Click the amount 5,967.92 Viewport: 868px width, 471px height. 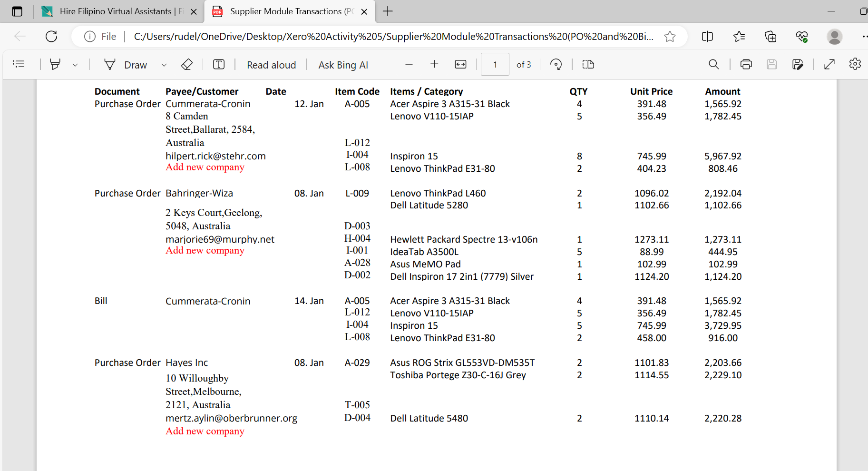click(x=723, y=156)
